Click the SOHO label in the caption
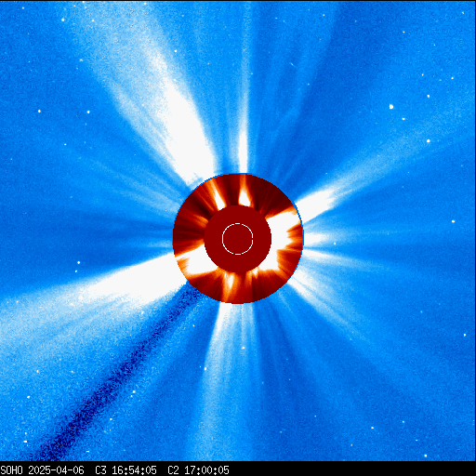476x476 pixels. point(11,470)
